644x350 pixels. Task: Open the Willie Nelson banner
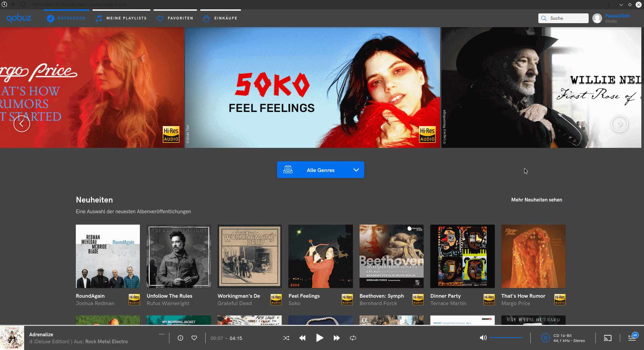click(541, 87)
